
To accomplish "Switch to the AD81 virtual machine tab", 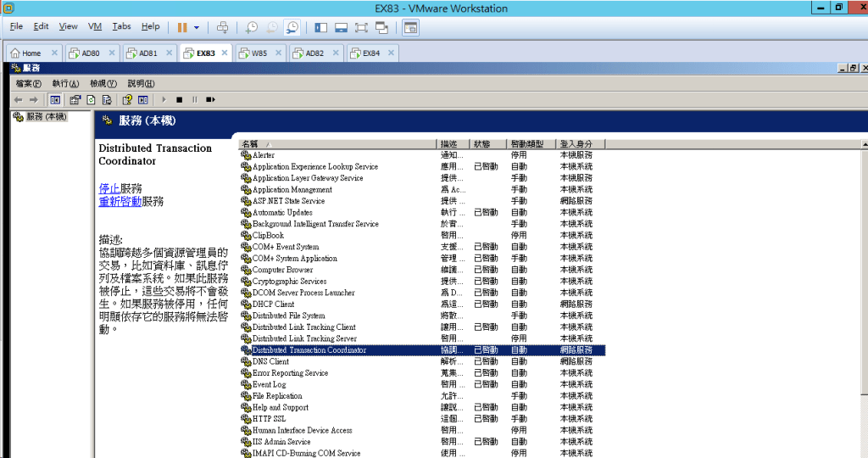I will click(147, 53).
